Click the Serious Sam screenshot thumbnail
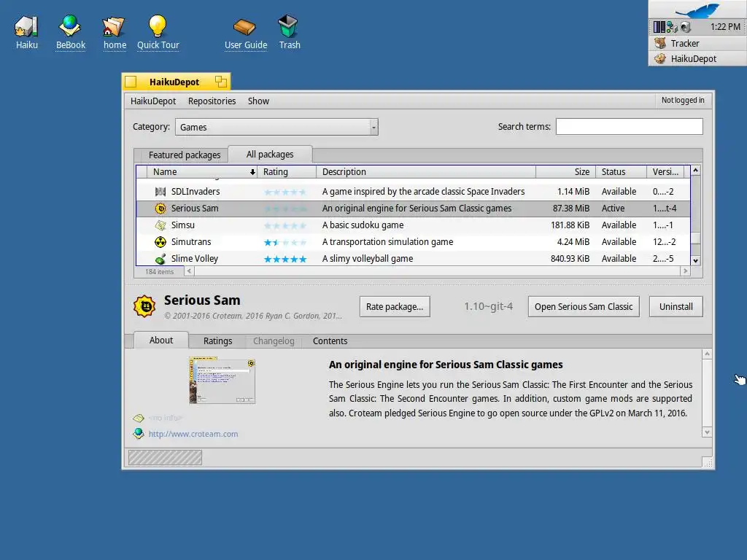This screenshot has width=747, height=560. click(x=222, y=381)
